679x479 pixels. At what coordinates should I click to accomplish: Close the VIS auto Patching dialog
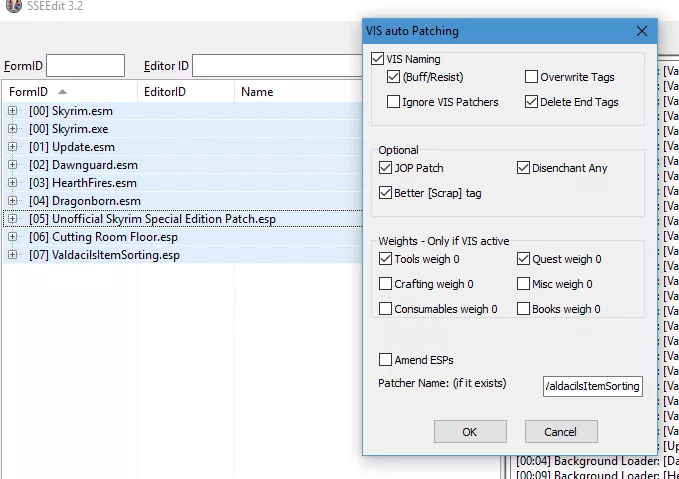(642, 31)
